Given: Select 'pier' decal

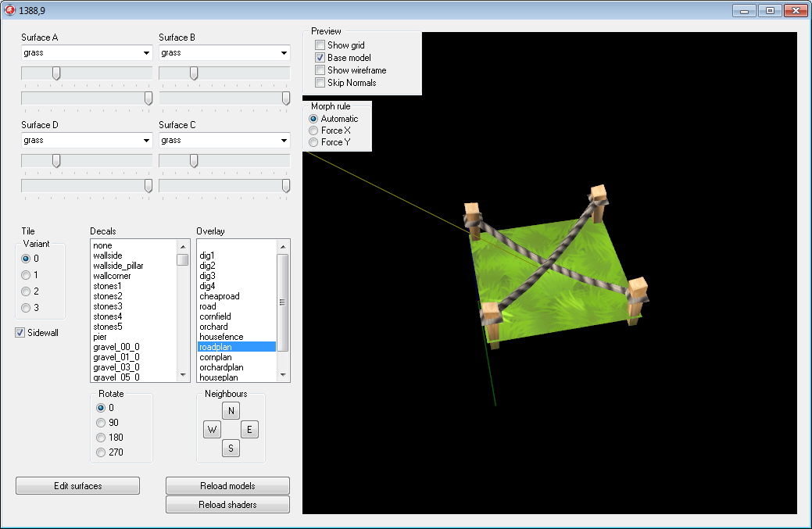Looking at the screenshot, I should click(134, 337).
